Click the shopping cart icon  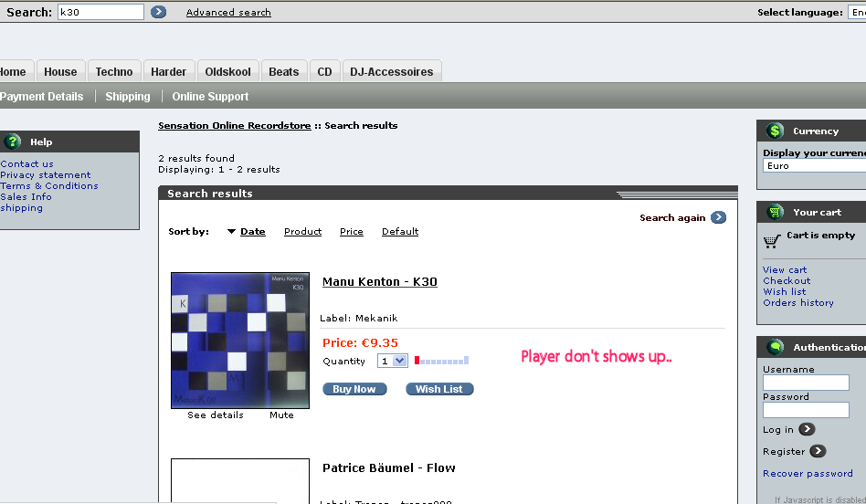coord(772,241)
